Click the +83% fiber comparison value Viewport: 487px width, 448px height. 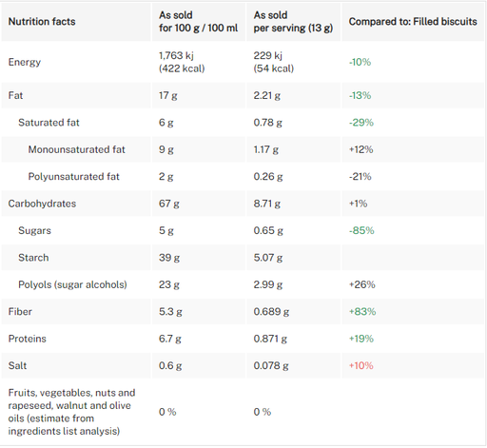pos(362,312)
